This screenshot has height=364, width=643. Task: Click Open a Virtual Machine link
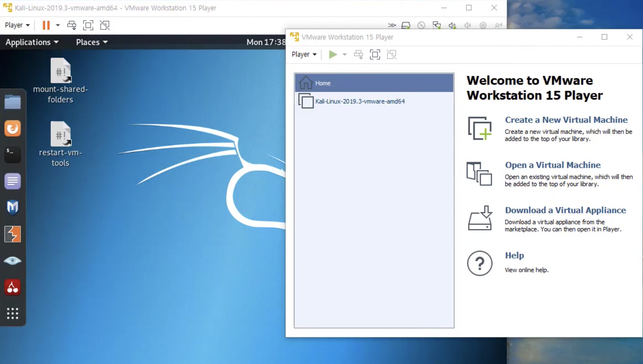click(x=552, y=165)
